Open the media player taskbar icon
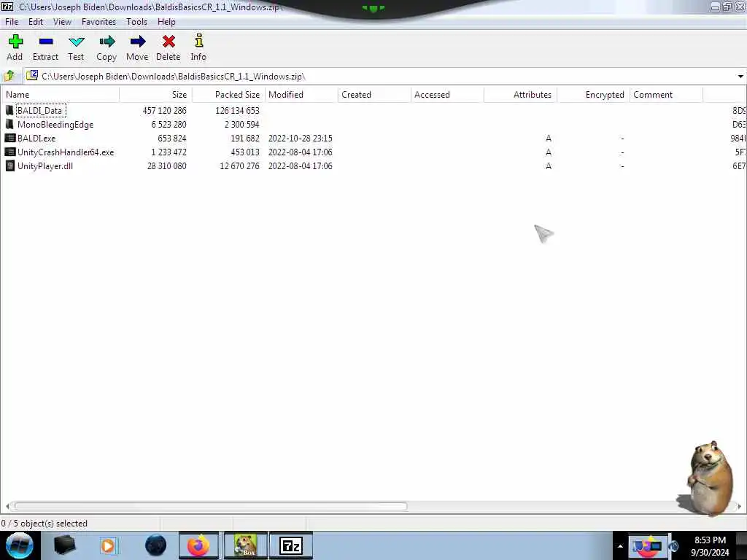 pos(108,545)
